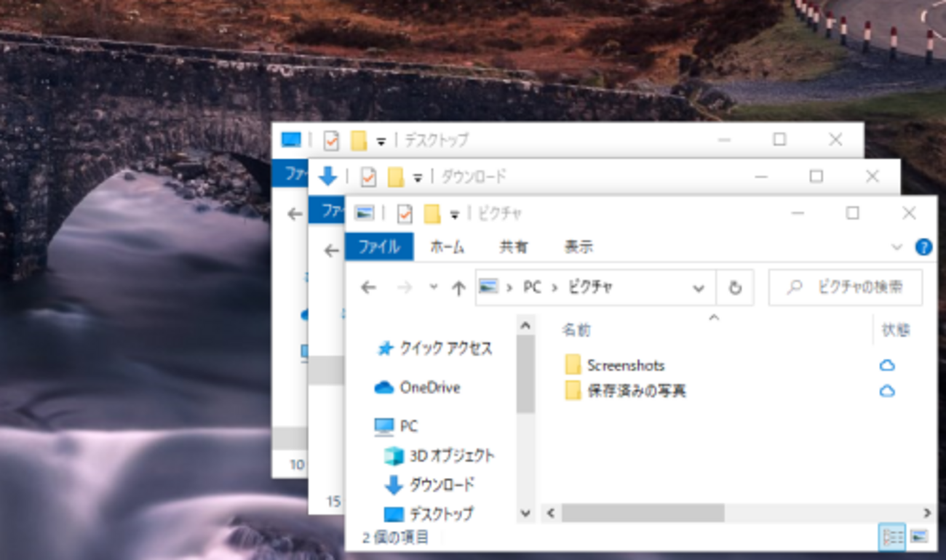Image resolution: width=946 pixels, height=560 pixels.
Task: Click the 2 個の項目 status bar text
Action: click(396, 537)
